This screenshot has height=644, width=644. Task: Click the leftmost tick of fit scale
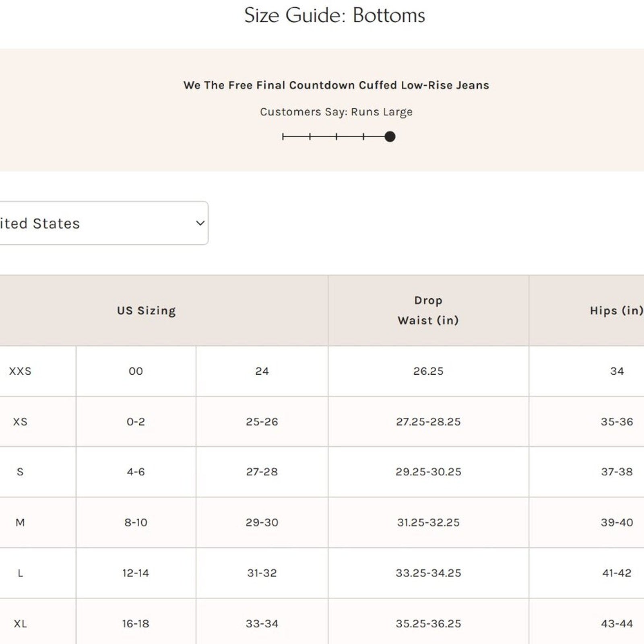coord(283,137)
